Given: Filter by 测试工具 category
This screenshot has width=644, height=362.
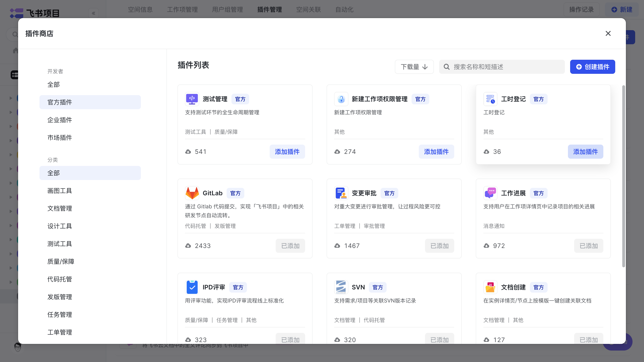Looking at the screenshot, I should (x=90, y=244).
